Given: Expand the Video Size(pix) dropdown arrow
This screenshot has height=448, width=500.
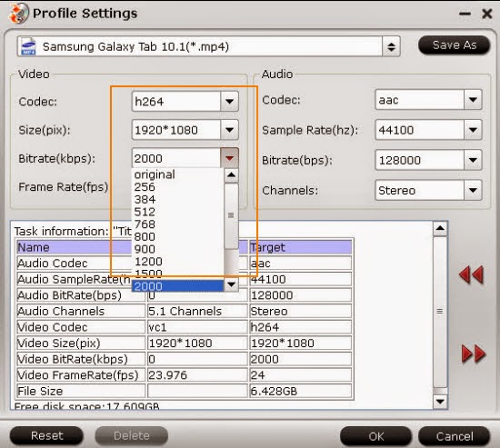Looking at the screenshot, I should (x=229, y=130).
